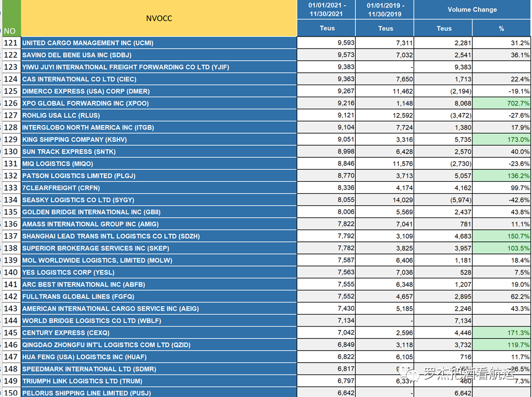This screenshot has width=532, height=397.
Task: Select the Century Express (CEXQ) row name
Action: point(159,333)
